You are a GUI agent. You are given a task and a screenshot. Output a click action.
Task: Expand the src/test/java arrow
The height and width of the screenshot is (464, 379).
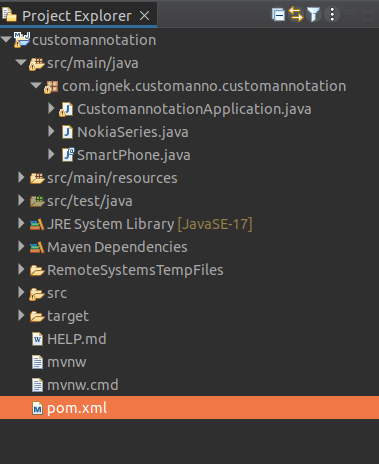pos(21,200)
